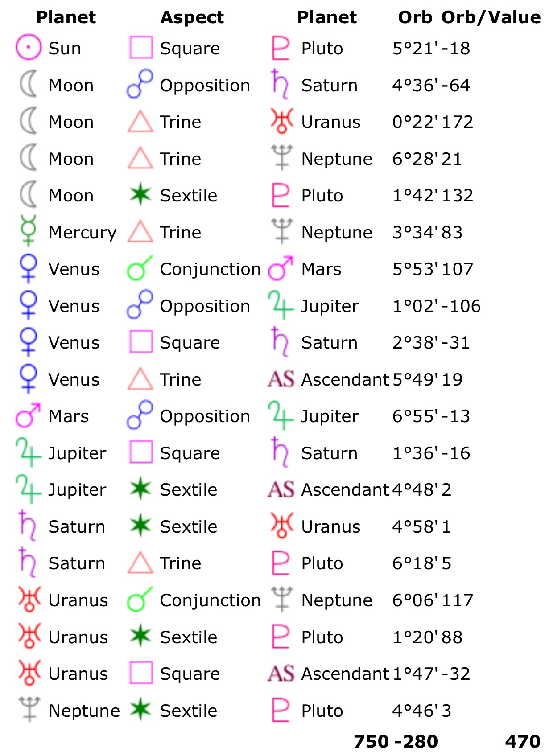The height and width of the screenshot is (756, 549).
Task: Click the Trine triangle in Mercury row
Action: pyautogui.click(x=140, y=231)
